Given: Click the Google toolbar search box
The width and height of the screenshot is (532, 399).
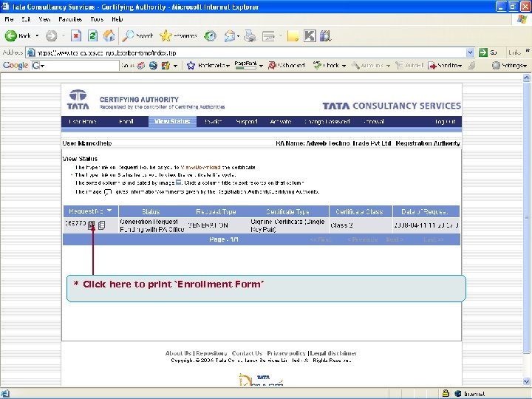Looking at the screenshot, I should coord(75,66).
